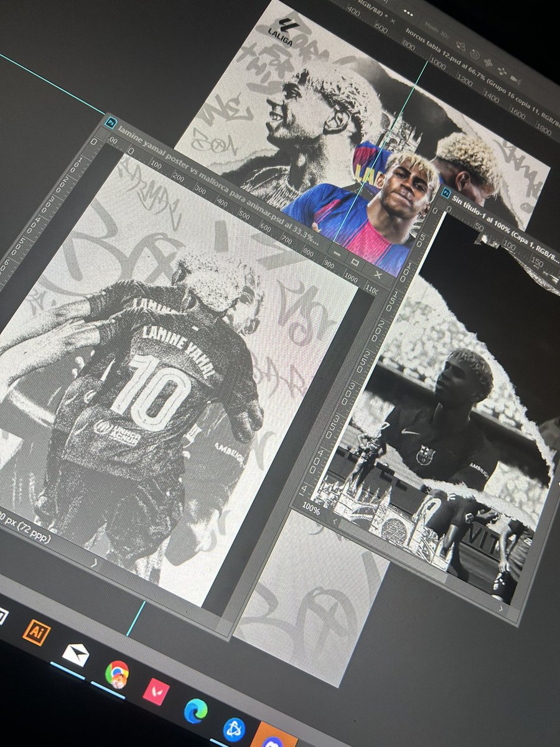Maximize the lamine yamal poster window
Image resolution: width=560 pixels, height=747 pixels.
[x=355, y=262]
